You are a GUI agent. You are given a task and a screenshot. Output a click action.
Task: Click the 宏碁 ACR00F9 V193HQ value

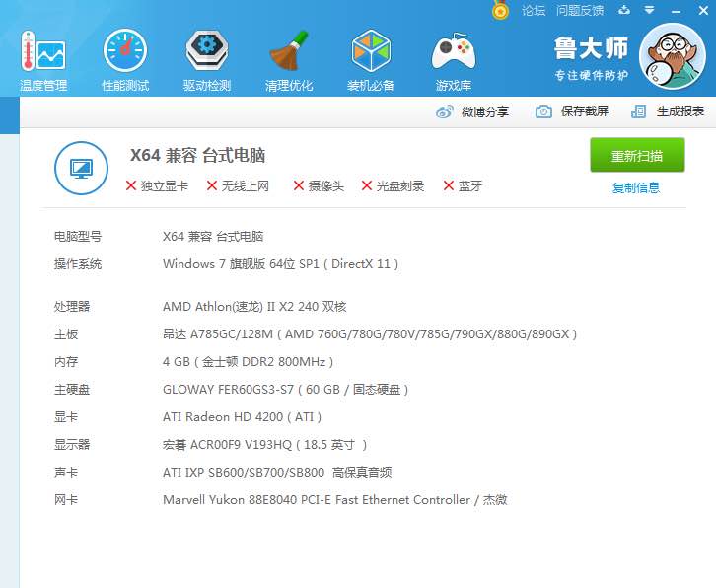[x=265, y=445]
